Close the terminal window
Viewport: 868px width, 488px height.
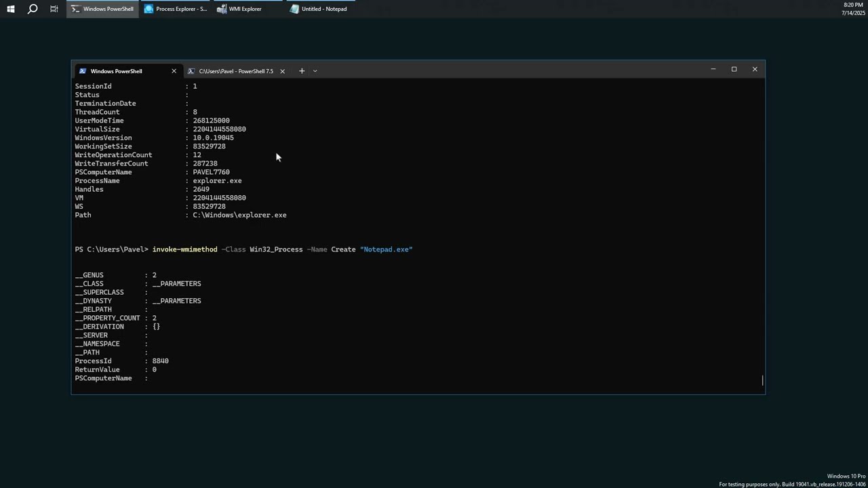(x=754, y=69)
